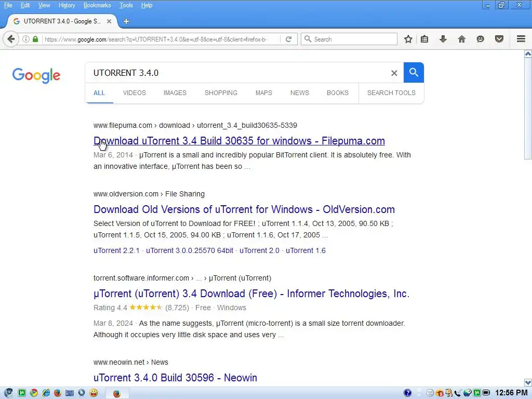Close the UTORRENT 3.4.0 Google tab
Viewport: 532px width, 399px height.
(109, 21)
